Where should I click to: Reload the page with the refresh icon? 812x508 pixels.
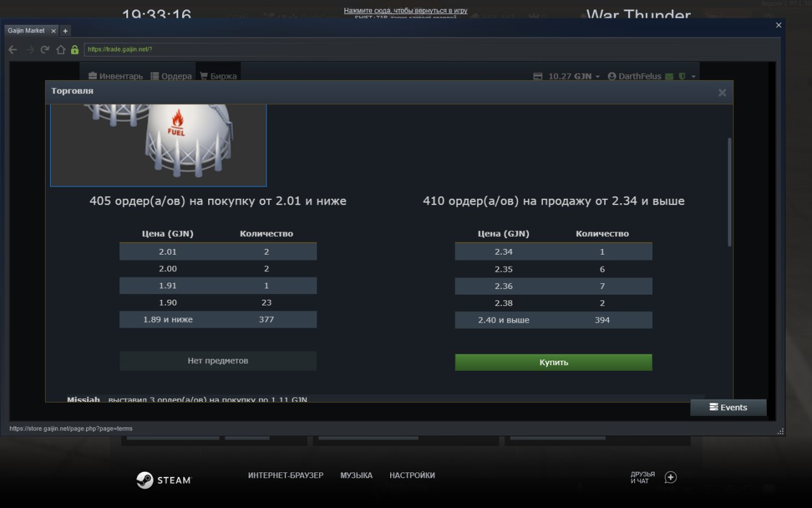45,50
